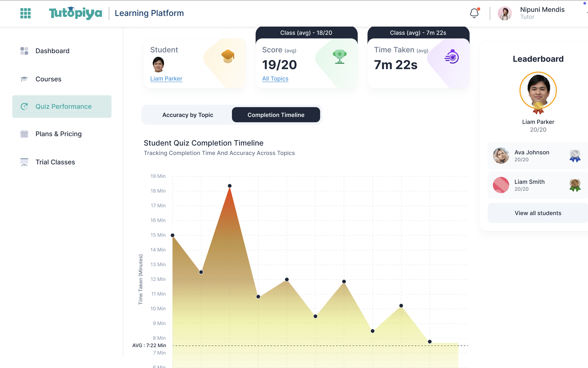Click the Plans & Pricing calendar icon
Screen dimensions: 588x368
(24, 134)
